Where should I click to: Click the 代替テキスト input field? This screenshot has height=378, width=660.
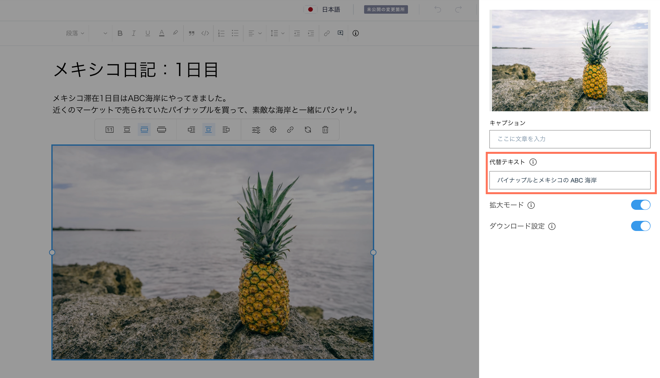coord(570,180)
